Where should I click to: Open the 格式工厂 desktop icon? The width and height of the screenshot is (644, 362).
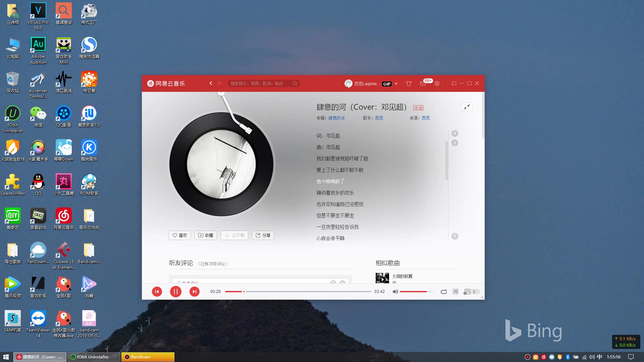tap(89, 14)
